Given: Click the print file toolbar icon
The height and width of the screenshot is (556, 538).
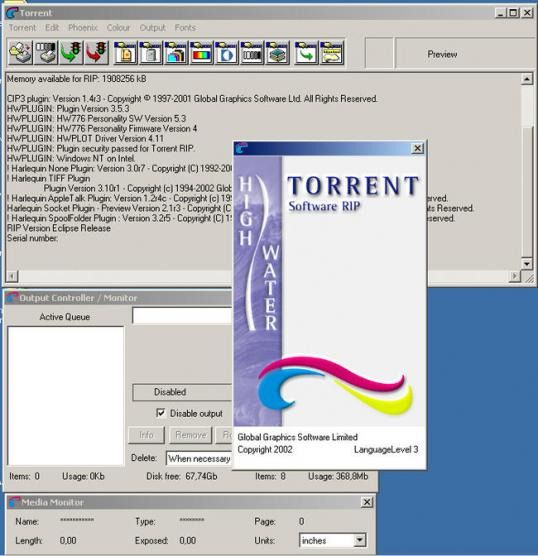Looking at the screenshot, I should coord(21,52).
